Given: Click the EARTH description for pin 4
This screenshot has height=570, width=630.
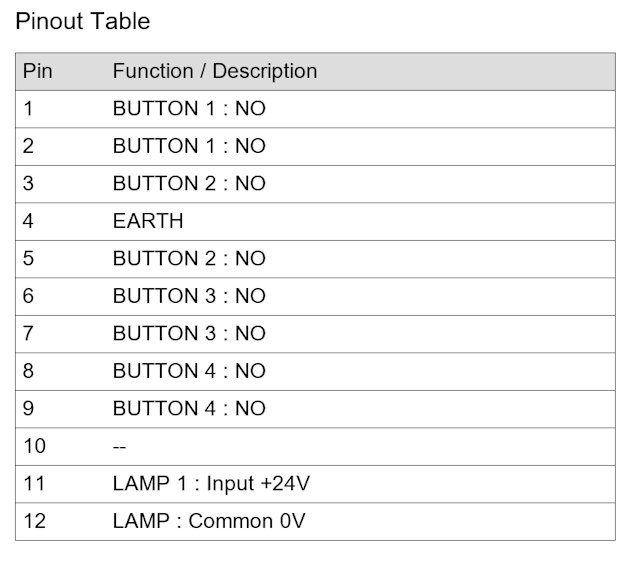Looking at the screenshot, I should pos(148,221).
